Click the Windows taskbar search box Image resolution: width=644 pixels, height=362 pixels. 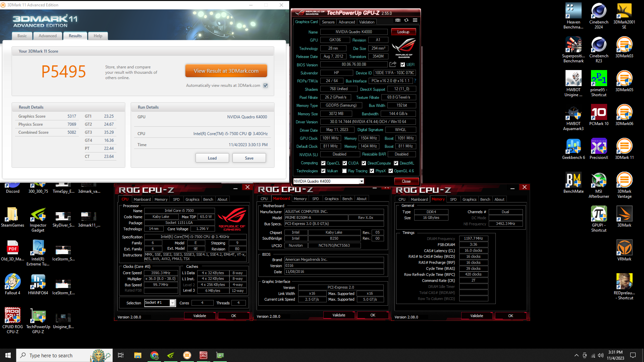point(64,355)
